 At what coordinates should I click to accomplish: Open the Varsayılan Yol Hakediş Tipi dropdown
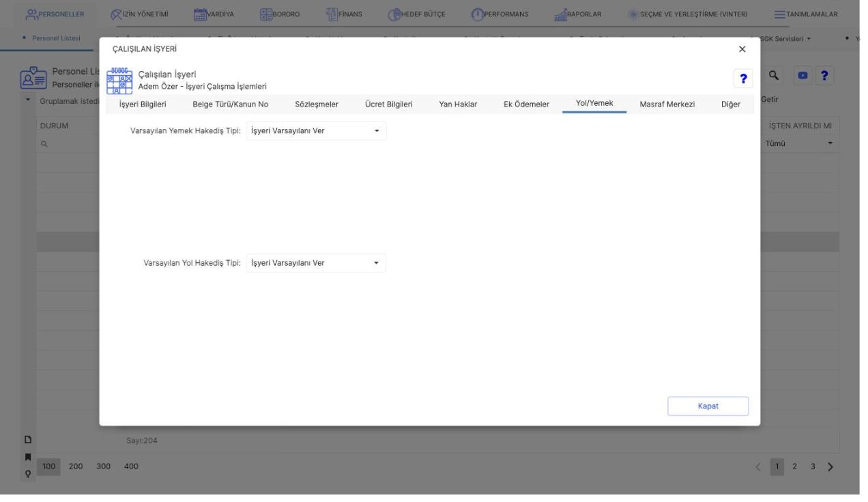[316, 263]
